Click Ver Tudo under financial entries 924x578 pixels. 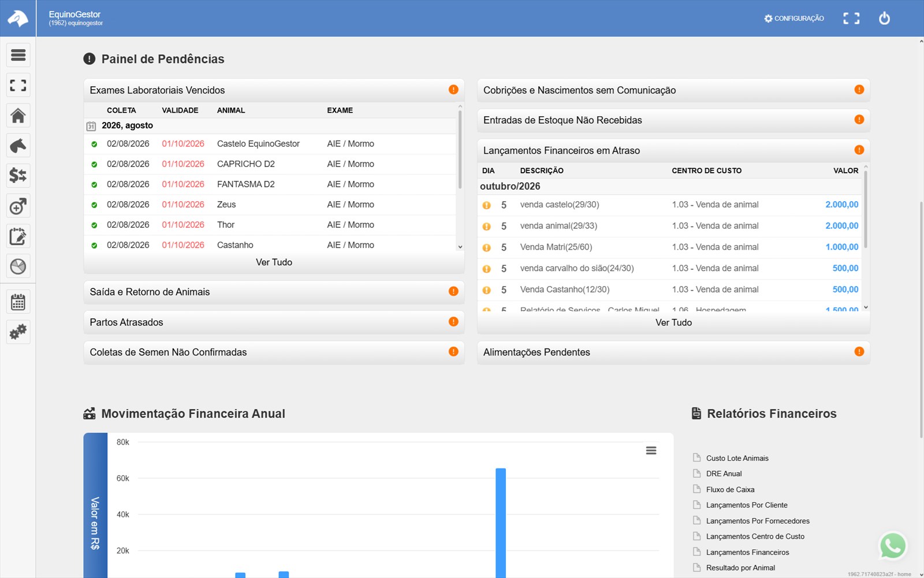pos(673,323)
